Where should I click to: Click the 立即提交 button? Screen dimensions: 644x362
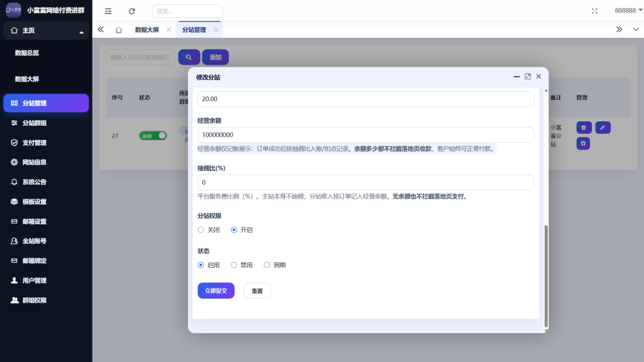pyautogui.click(x=216, y=290)
